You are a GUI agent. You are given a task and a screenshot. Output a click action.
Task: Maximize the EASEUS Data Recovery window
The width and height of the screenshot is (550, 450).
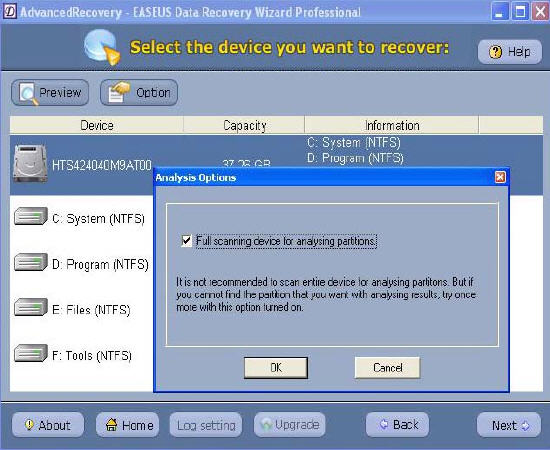(x=520, y=12)
